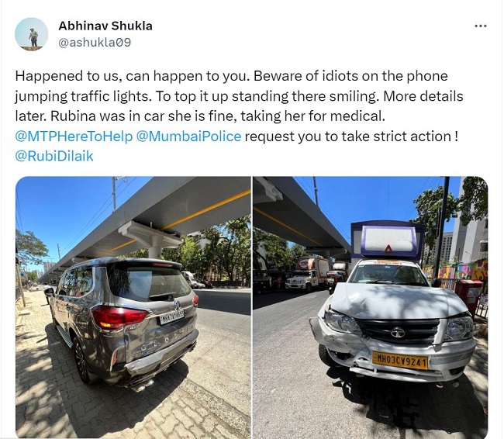Open the @RubiDilaik mention
504x439 pixels.
point(54,157)
